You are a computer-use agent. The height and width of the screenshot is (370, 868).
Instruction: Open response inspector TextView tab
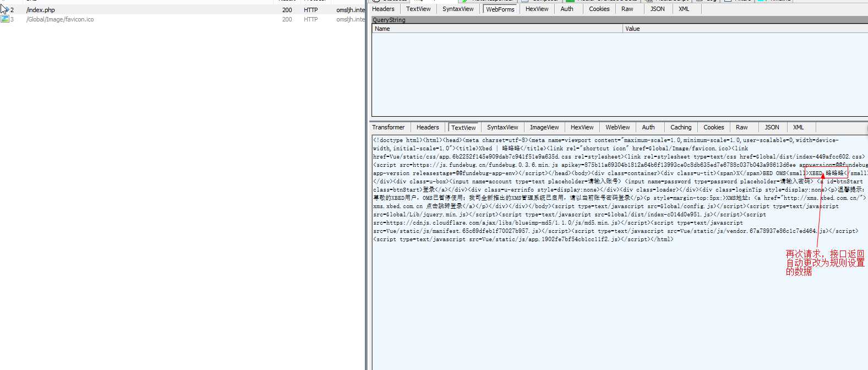pos(463,128)
